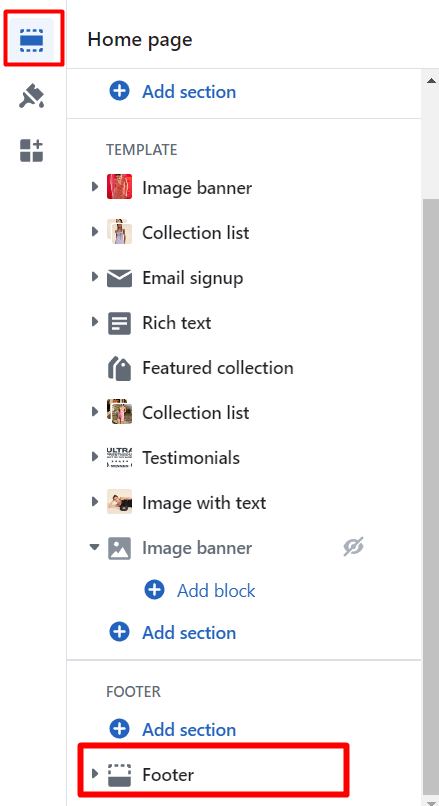439x806 pixels.
Task: Click the Footer section icon
Action: [119, 775]
